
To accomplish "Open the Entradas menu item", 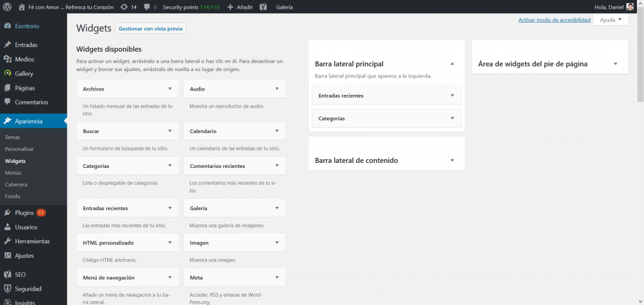I will tap(26, 45).
